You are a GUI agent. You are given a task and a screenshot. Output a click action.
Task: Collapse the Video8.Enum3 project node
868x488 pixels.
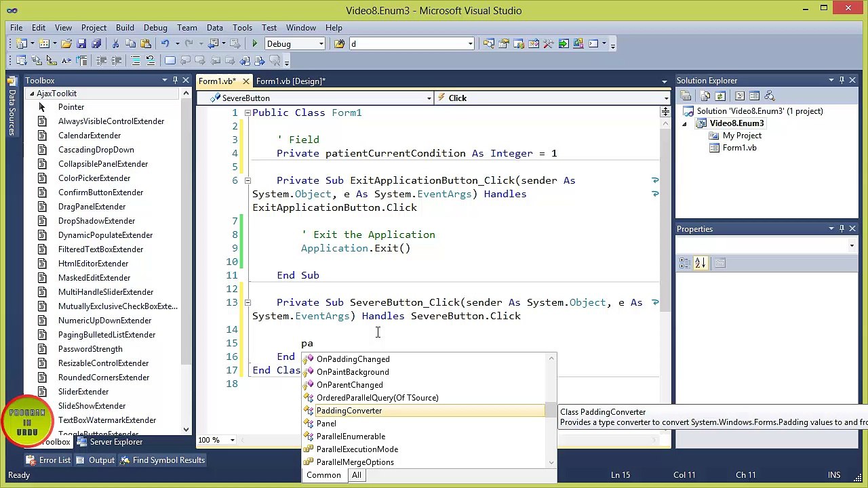pos(684,123)
